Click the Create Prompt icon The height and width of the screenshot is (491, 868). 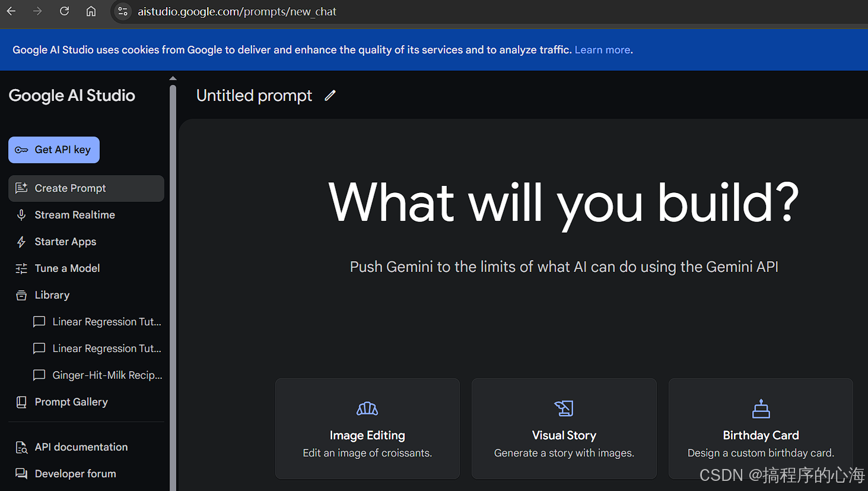pos(21,188)
